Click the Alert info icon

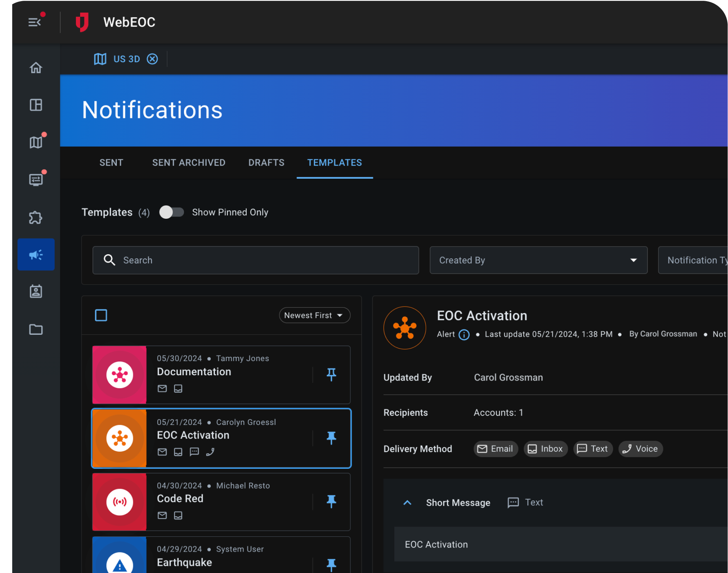464,335
